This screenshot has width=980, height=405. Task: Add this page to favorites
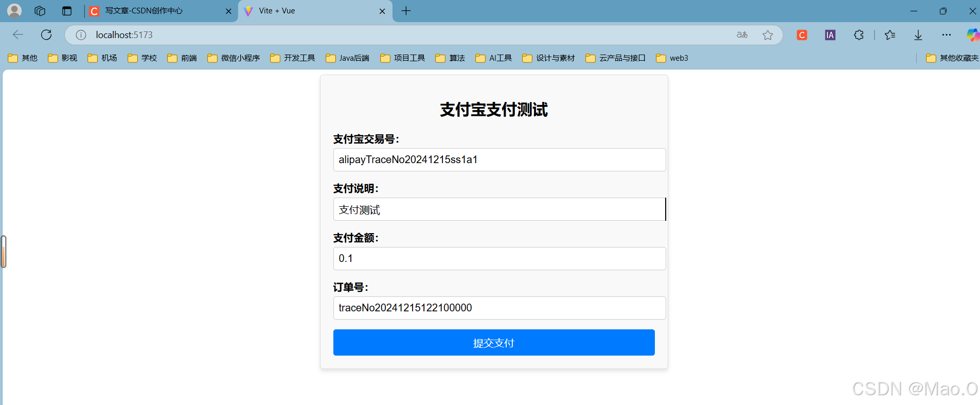pos(768,35)
